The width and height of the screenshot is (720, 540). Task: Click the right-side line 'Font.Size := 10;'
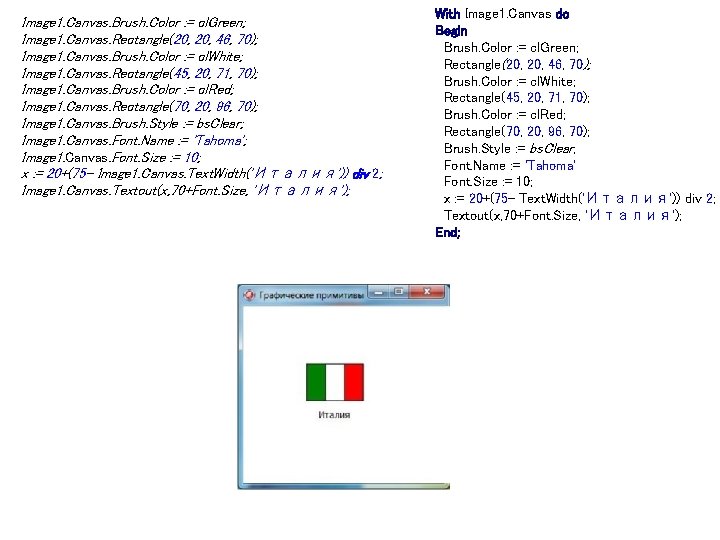click(488, 181)
